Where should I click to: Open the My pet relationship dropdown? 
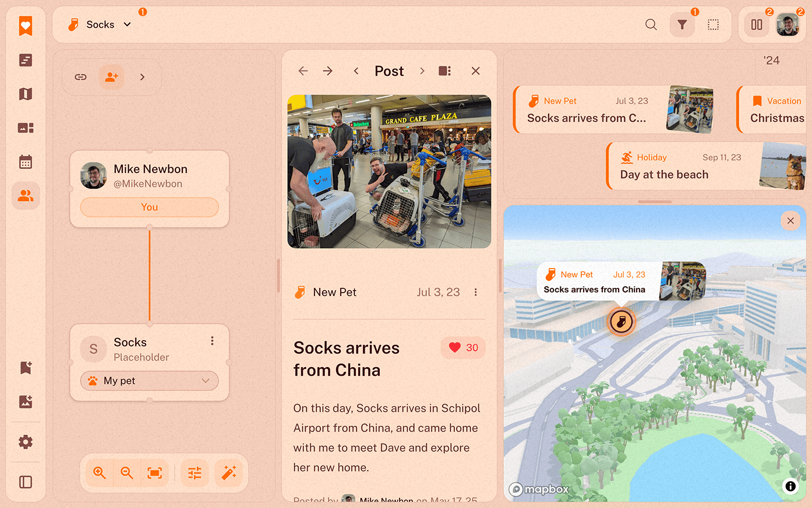click(149, 380)
